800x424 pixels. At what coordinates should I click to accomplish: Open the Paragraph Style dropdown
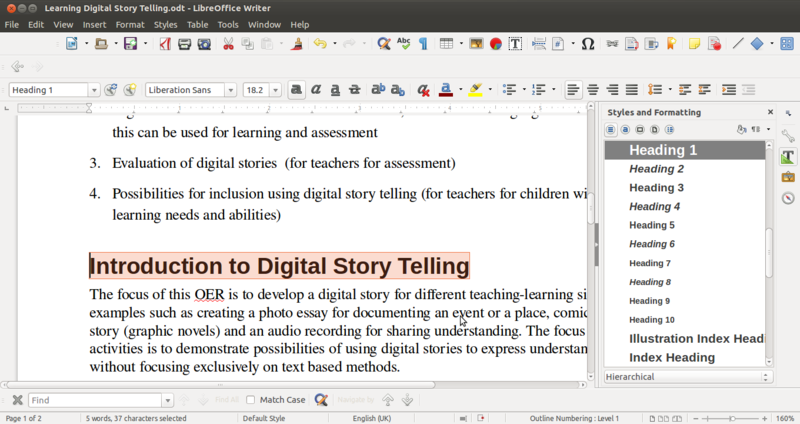click(x=94, y=90)
